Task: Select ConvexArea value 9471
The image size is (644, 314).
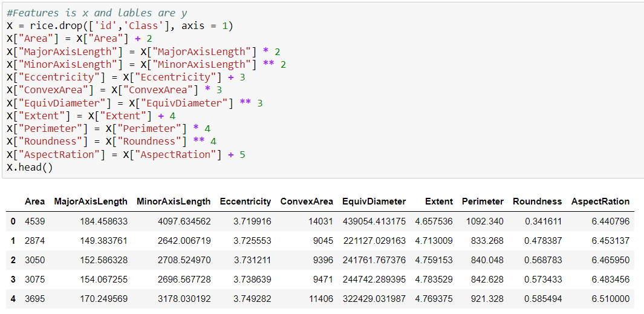Action: click(324, 280)
